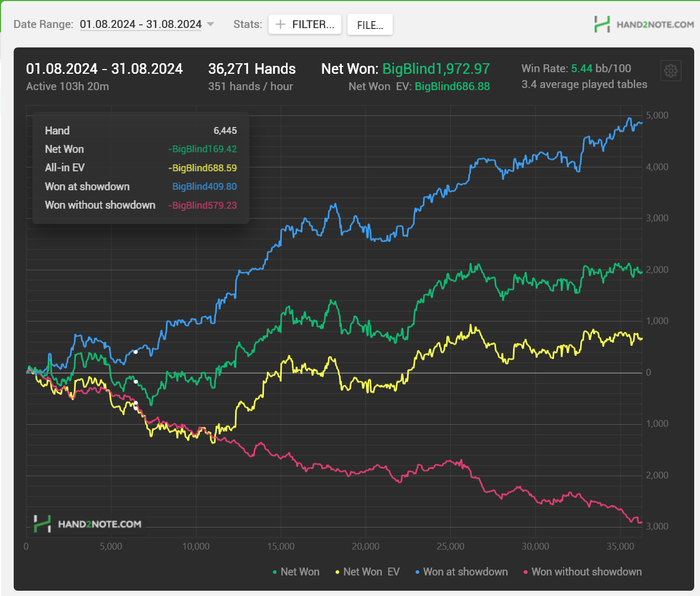
Task: Click the white marker on the pink line
Action: pyautogui.click(x=136, y=405)
